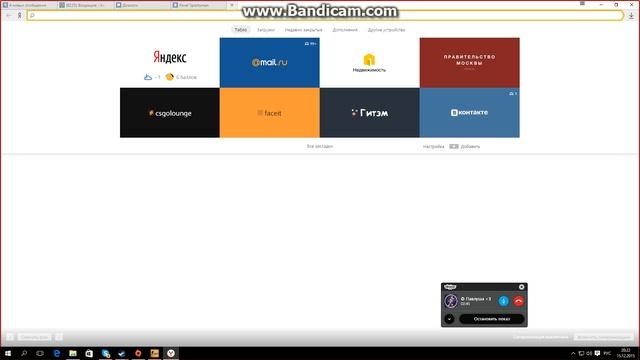
Task: Focus the browser address bar
Action: coord(325,16)
